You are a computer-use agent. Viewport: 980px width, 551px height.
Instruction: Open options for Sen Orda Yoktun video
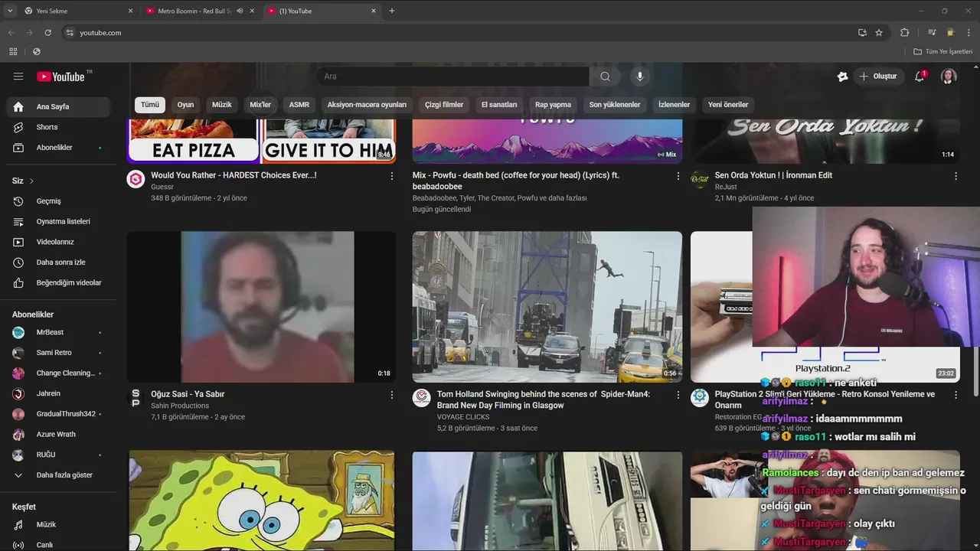pos(955,176)
